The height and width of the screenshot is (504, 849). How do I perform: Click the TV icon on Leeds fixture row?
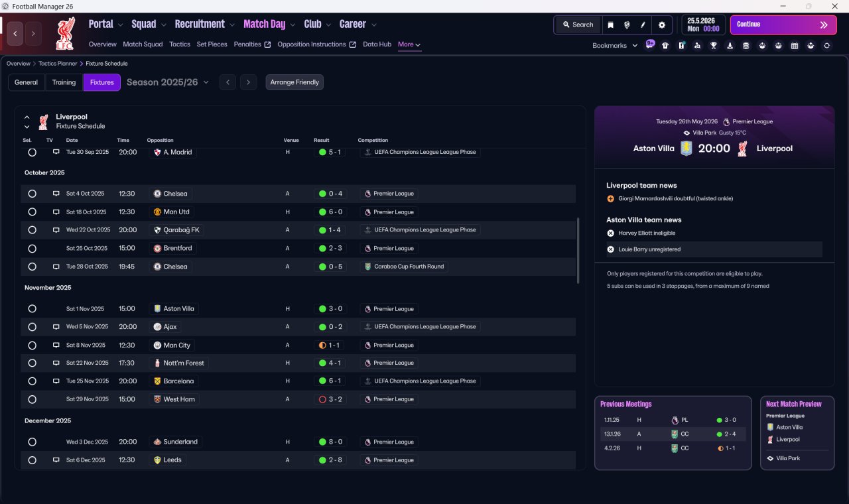56,460
